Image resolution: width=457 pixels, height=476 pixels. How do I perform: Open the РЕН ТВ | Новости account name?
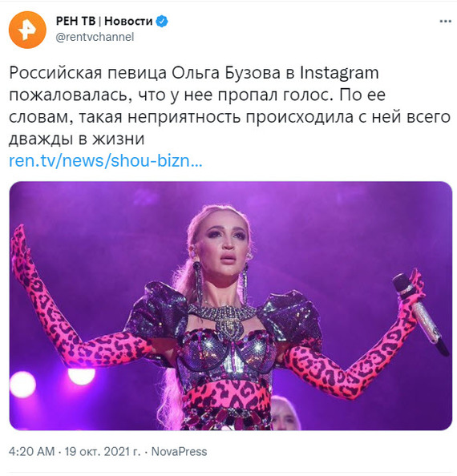[104, 22]
